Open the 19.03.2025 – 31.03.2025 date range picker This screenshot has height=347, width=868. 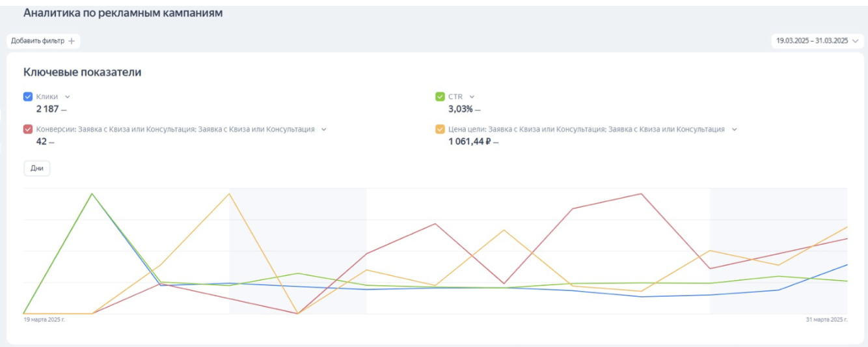(x=812, y=40)
